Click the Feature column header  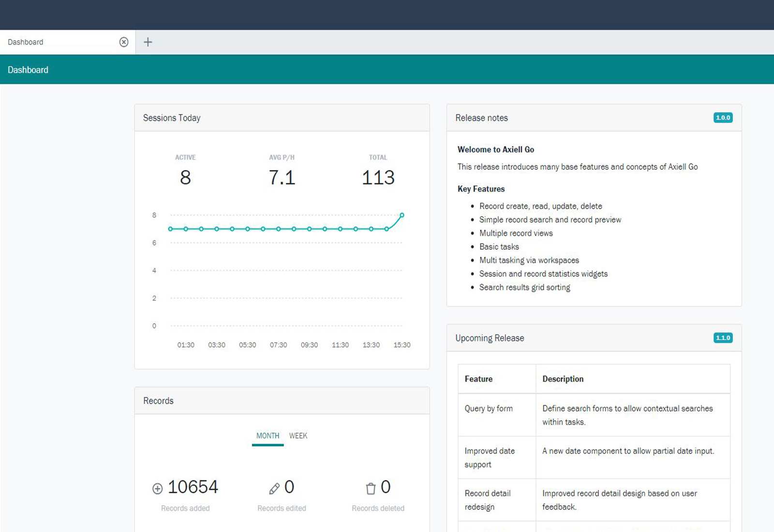click(x=478, y=379)
